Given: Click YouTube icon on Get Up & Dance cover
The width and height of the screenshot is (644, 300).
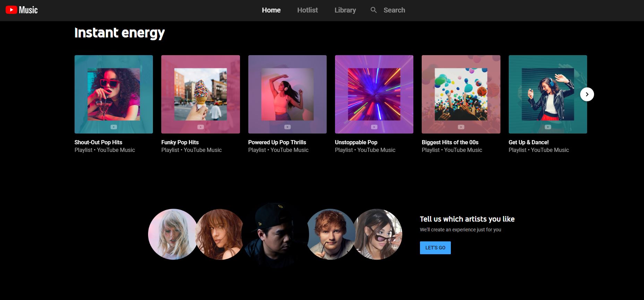Looking at the screenshot, I should point(548,127).
